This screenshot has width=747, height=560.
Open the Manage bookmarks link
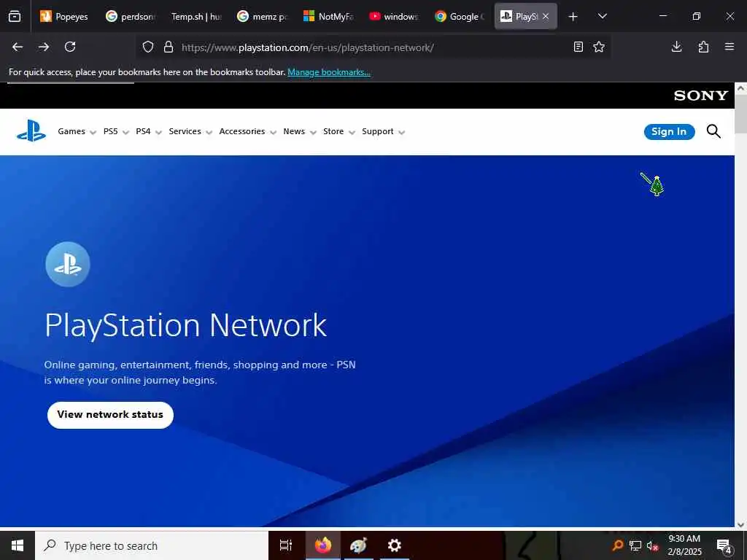click(x=329, y=72)
